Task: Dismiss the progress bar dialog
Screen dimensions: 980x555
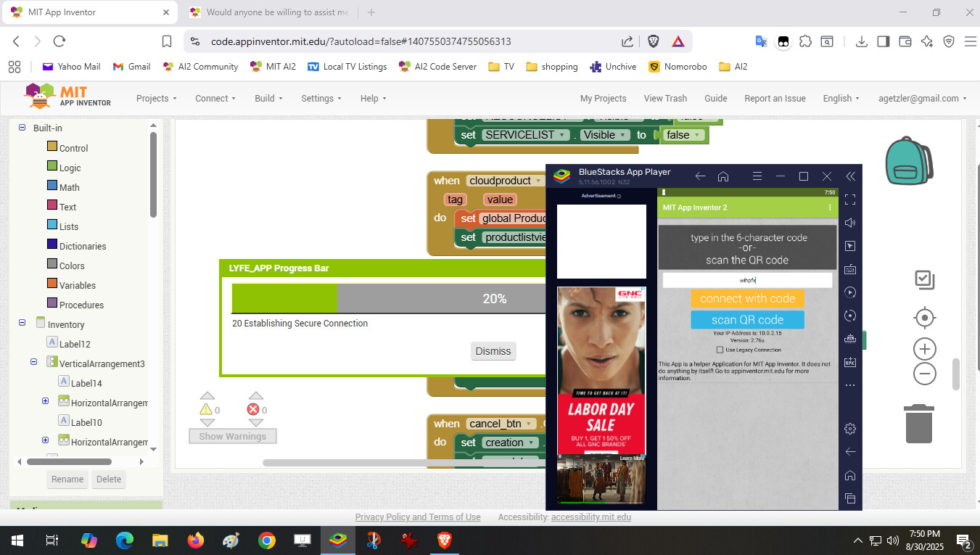Action: coord(493,351)
